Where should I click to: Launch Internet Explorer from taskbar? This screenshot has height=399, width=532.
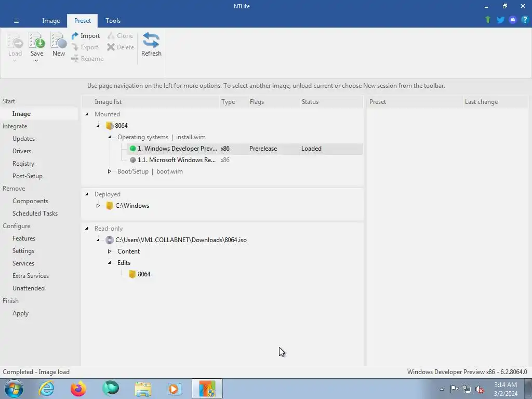[46, 389]
